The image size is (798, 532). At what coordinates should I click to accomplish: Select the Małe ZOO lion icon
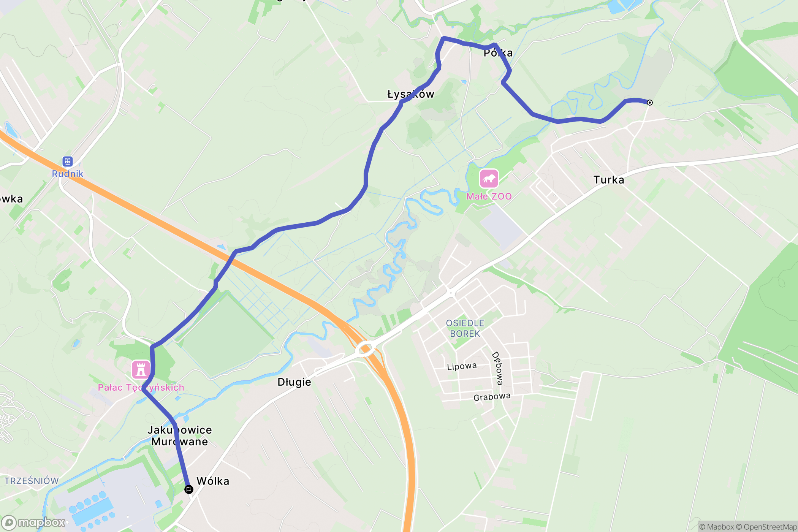click(x=489, y=179)
